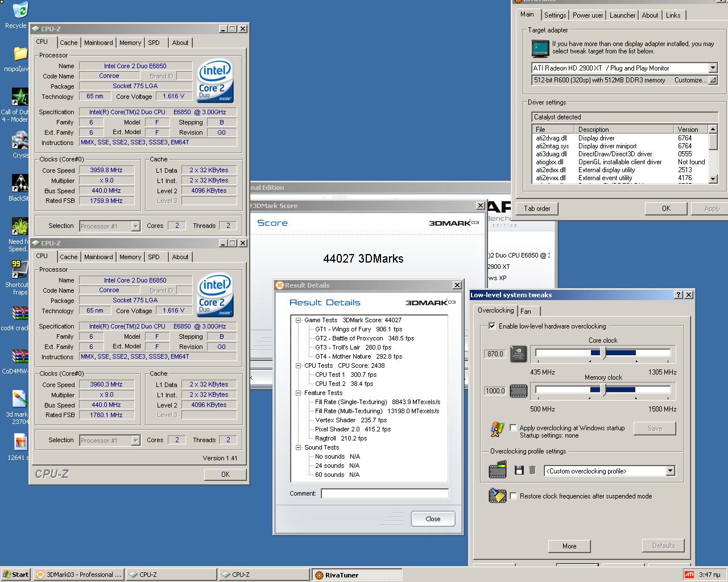Click the broom icon beside Restore clock frequencies

[497, 496]
